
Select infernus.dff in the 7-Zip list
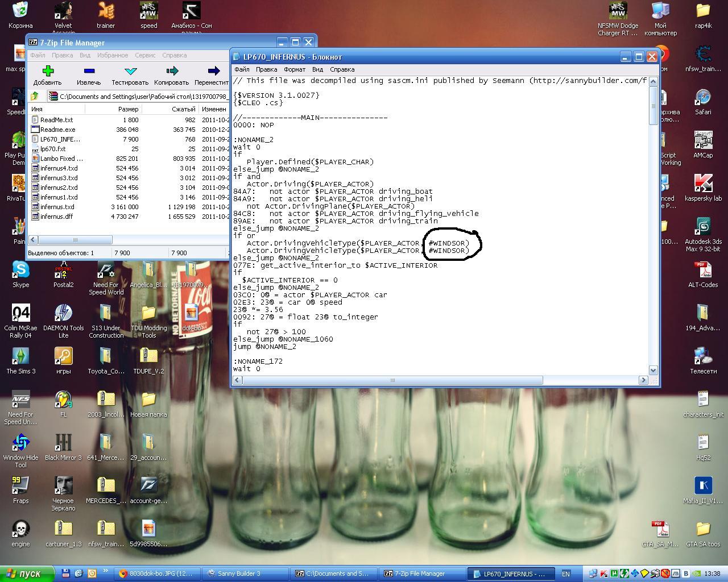(56, 217)
